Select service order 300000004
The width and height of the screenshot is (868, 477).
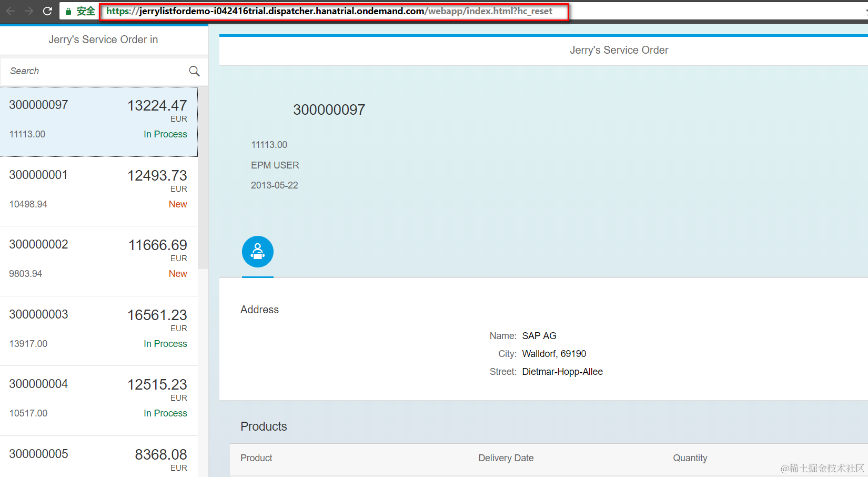click(x=99, y=401)
